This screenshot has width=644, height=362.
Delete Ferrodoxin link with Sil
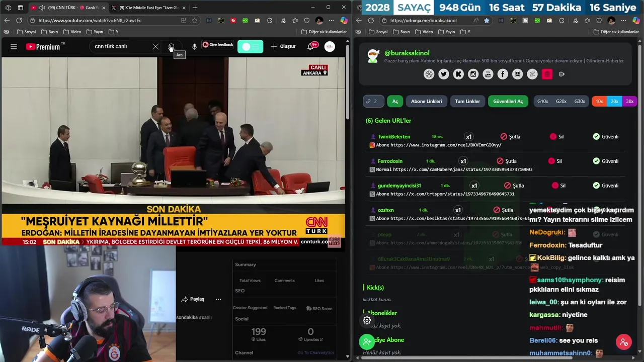coord(555,161)
